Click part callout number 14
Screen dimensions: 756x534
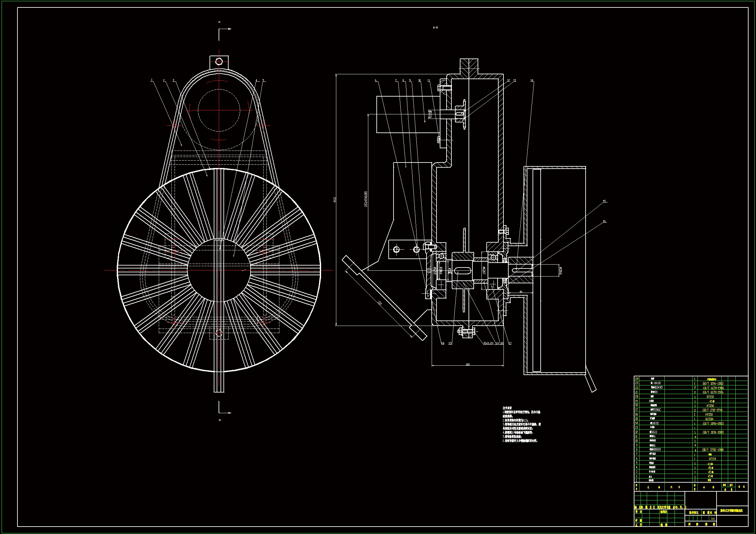click(532, 81)
